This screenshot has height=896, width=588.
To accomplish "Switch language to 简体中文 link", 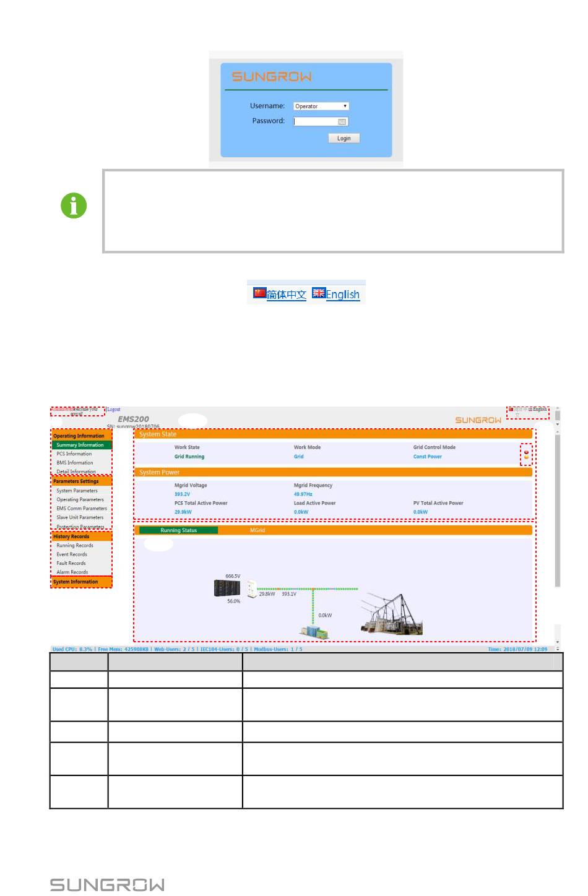I will coord(287,295).
